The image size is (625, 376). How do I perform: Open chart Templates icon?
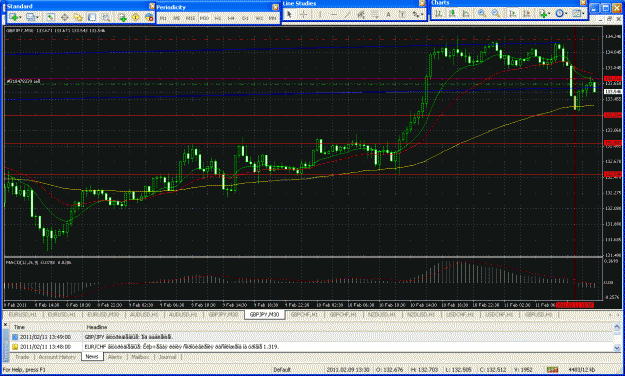pyautogui.click(x=576, y=14)
